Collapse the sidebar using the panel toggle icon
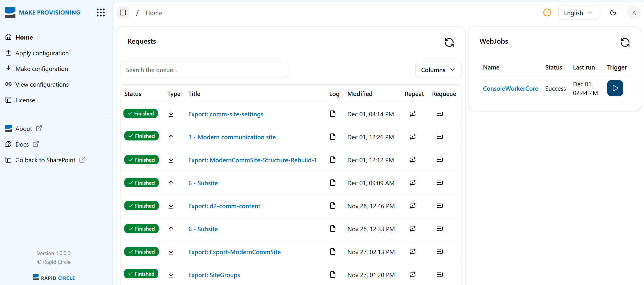Screen dimensions: 644x285 tap(123, 13)
